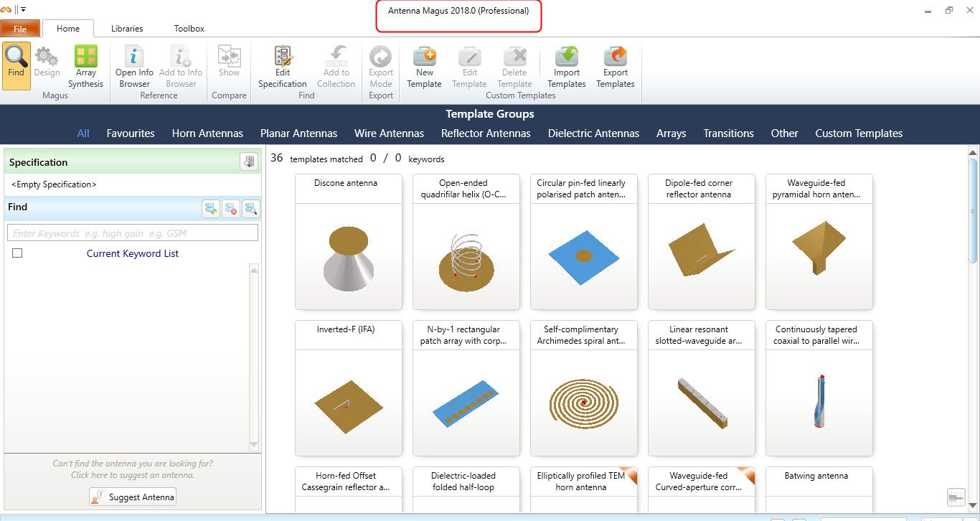Image resolution: width=980 pixels, height=521 pixels.
Task: Select N-by-1 rectangular patch array template
Action: tap(466, 388)
